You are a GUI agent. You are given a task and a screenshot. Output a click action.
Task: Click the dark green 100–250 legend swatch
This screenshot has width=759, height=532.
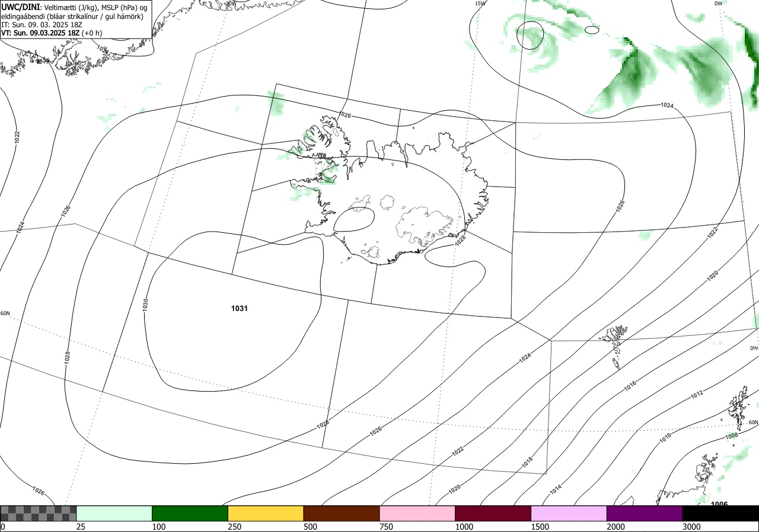[x=190, y=513]
